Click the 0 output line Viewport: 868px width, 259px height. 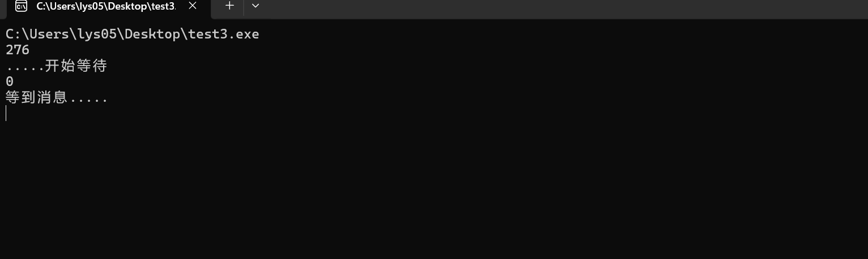[x=10, y=81]
